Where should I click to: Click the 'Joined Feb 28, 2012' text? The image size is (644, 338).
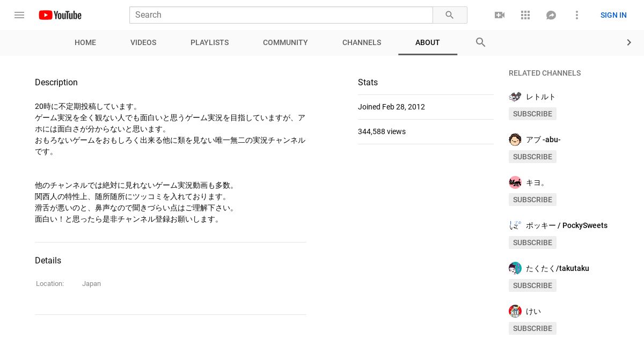coord(391,107)
